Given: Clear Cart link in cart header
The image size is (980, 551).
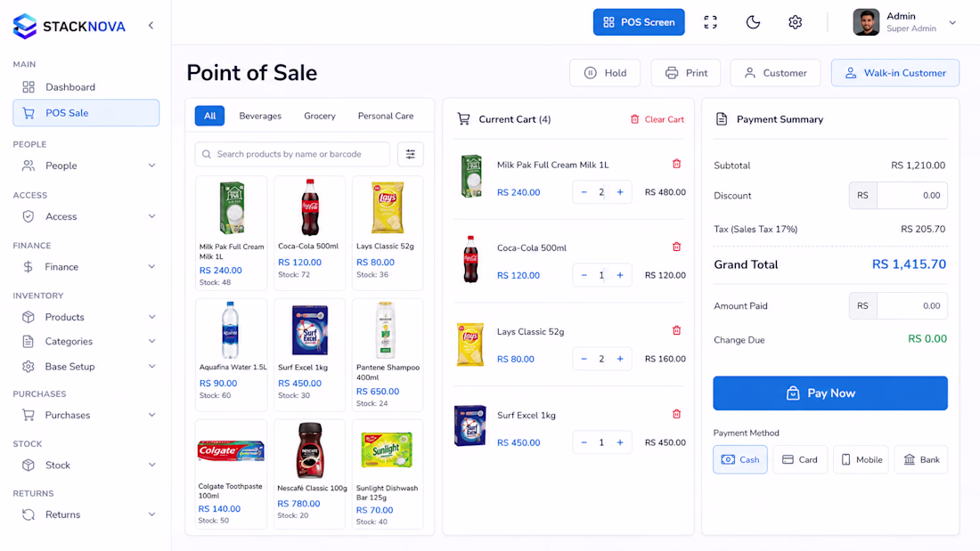Looking at the screenshot, I should 657,119.
